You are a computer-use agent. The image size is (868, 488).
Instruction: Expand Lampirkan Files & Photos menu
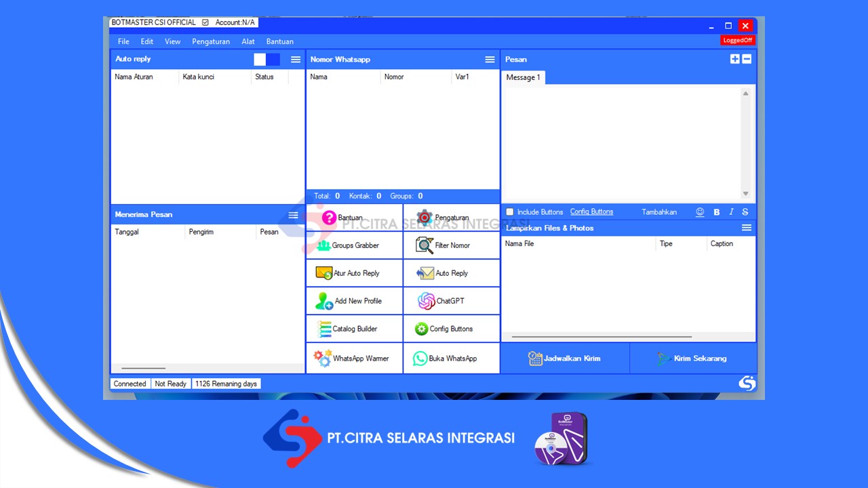tap(747, 228)
